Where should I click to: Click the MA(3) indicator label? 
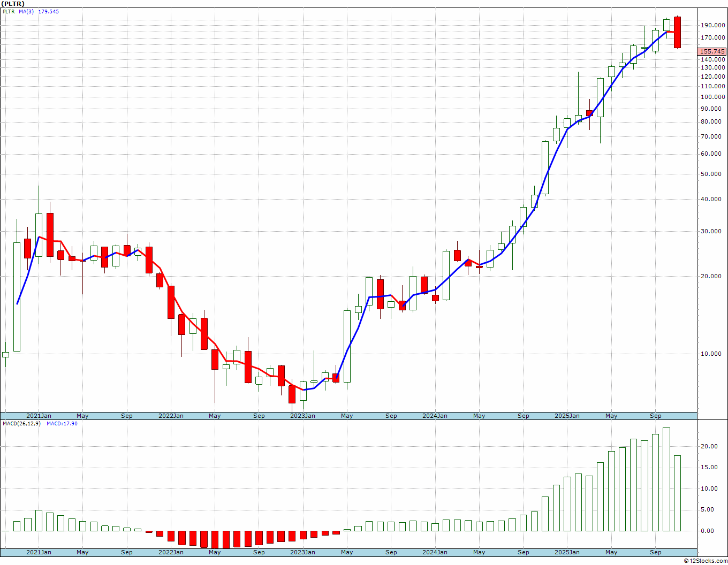26,12
